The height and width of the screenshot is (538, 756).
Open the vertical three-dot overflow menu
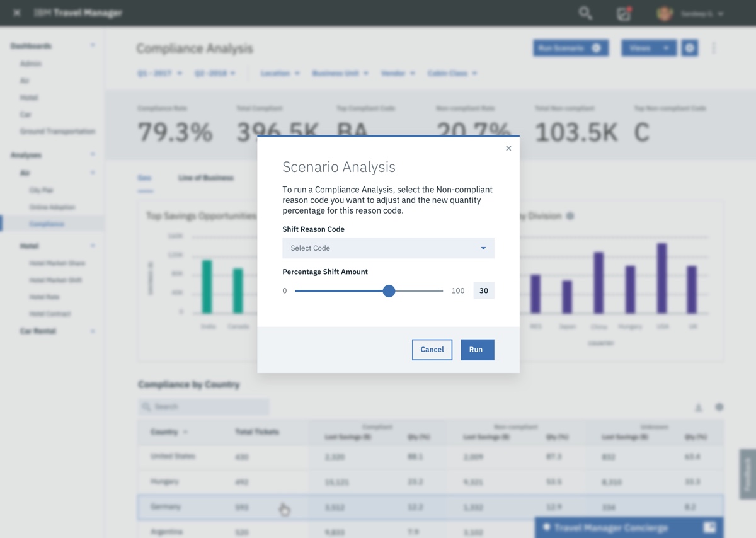714,49
